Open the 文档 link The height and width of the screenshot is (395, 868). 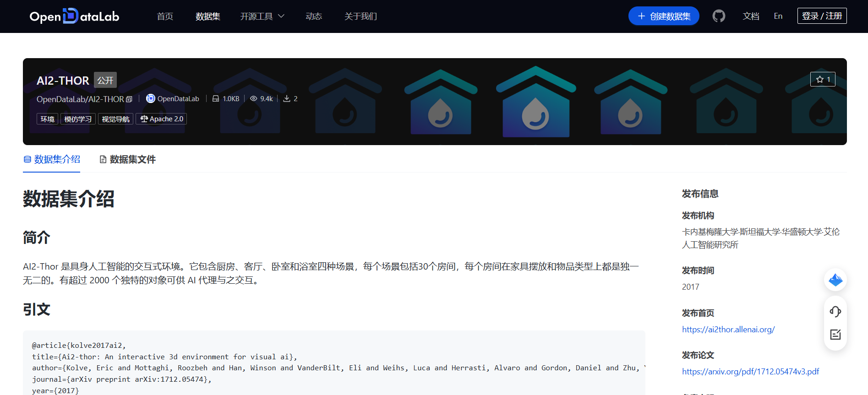[751, 16]
